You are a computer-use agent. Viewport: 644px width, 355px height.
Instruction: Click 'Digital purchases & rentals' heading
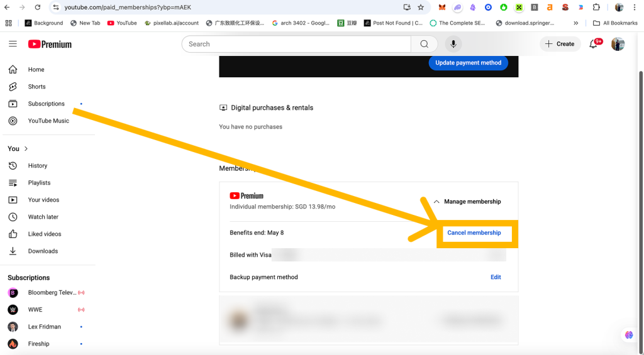point(272,107)
